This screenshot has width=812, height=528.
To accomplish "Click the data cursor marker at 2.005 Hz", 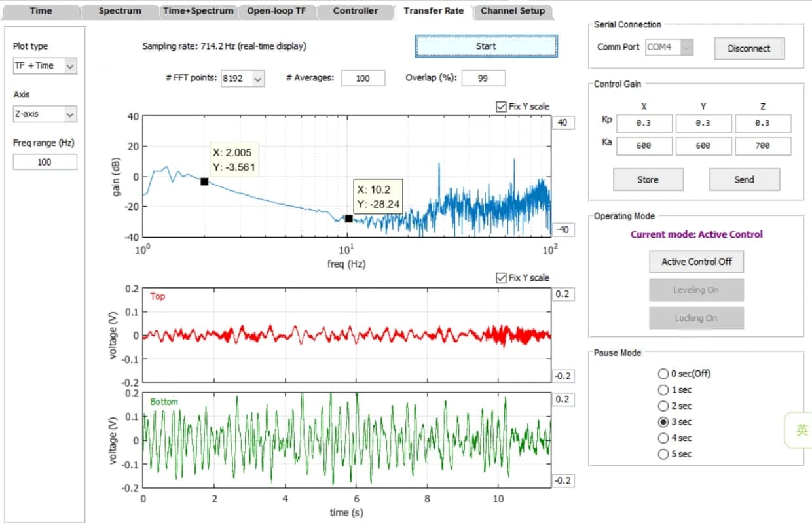I will [x=204, y=182].
